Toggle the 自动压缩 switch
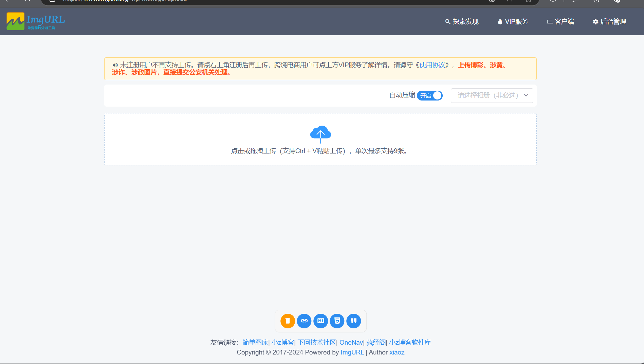This screenshot has height=364, width=644. point(430,95)
